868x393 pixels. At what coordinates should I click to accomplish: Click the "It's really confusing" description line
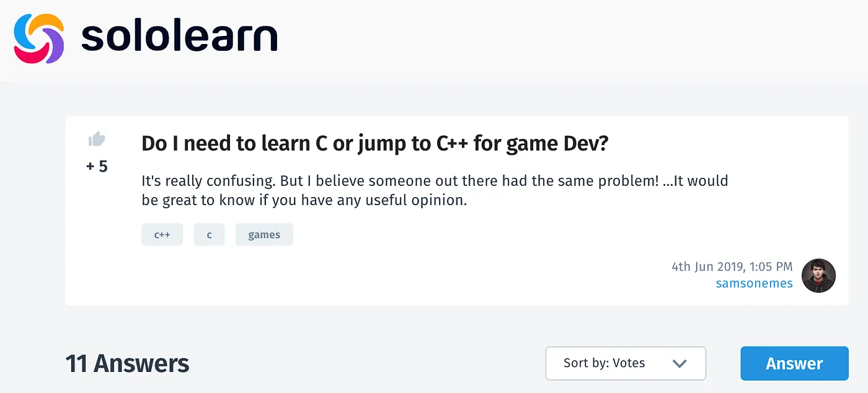(434, 182)
